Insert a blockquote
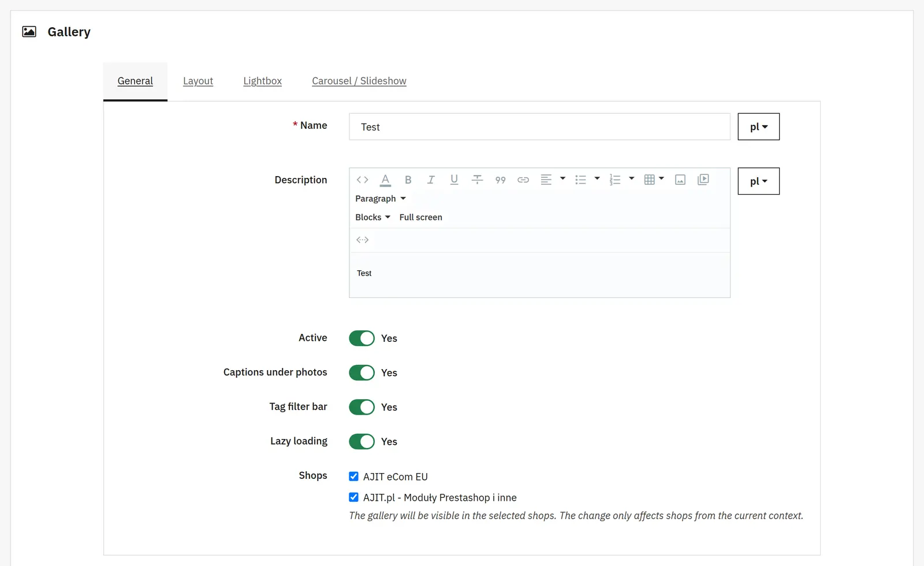The image size is (924, 566). (500, 180)
